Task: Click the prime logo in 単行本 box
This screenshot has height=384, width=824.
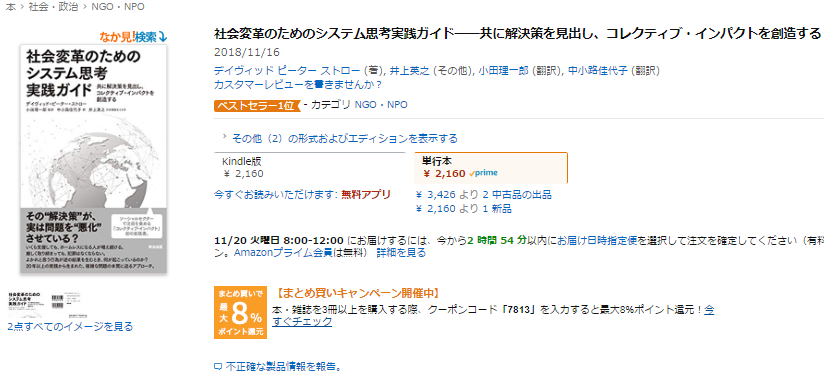Action: [x=483, y=173]
